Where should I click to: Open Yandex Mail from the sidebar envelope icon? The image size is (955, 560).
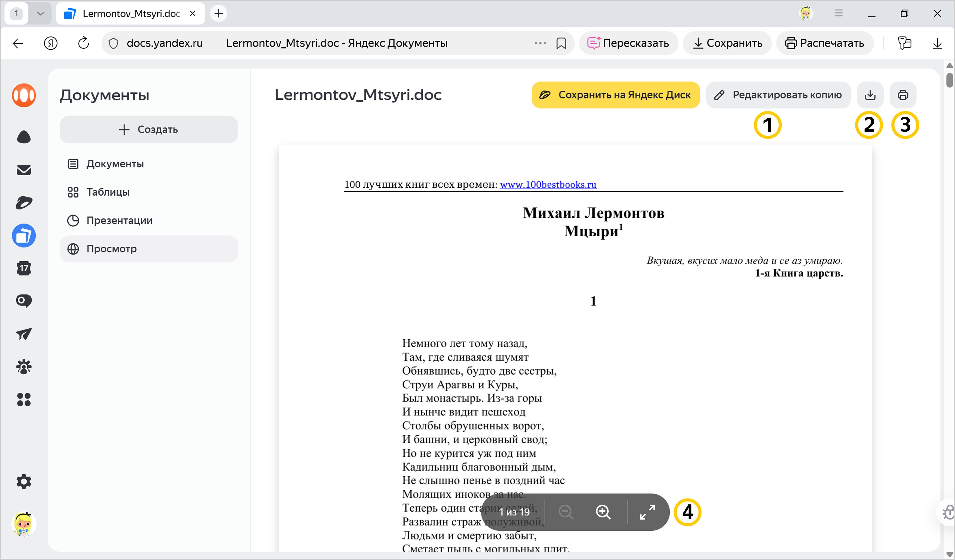(x=24, y=170)
